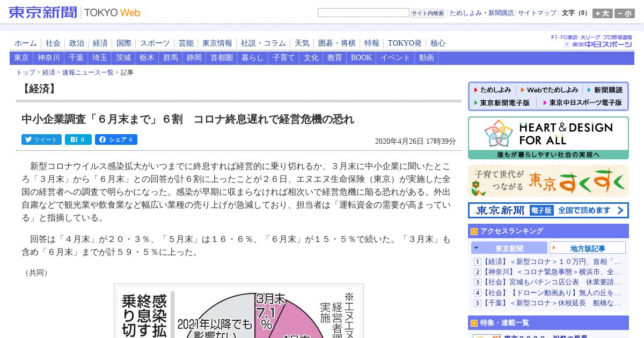Select 茨城 region
The height and width of the screenshot is (338, 644).
click(x=123, y=58)
